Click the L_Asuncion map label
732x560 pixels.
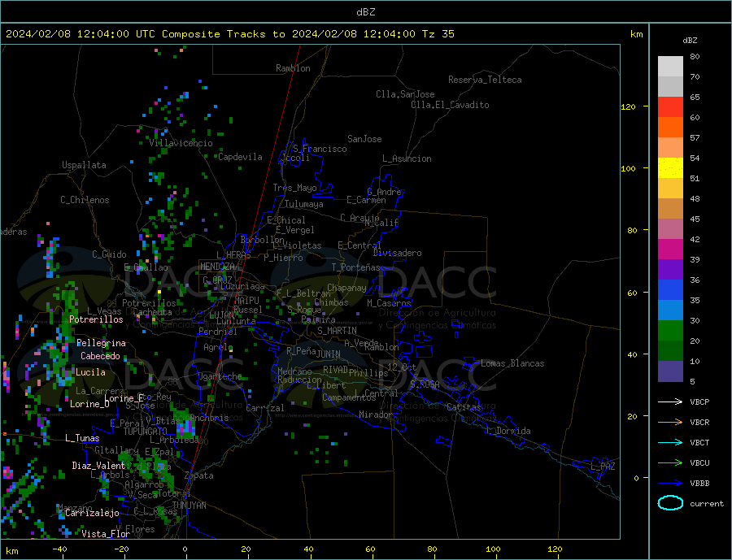click(x=407, y=158)
